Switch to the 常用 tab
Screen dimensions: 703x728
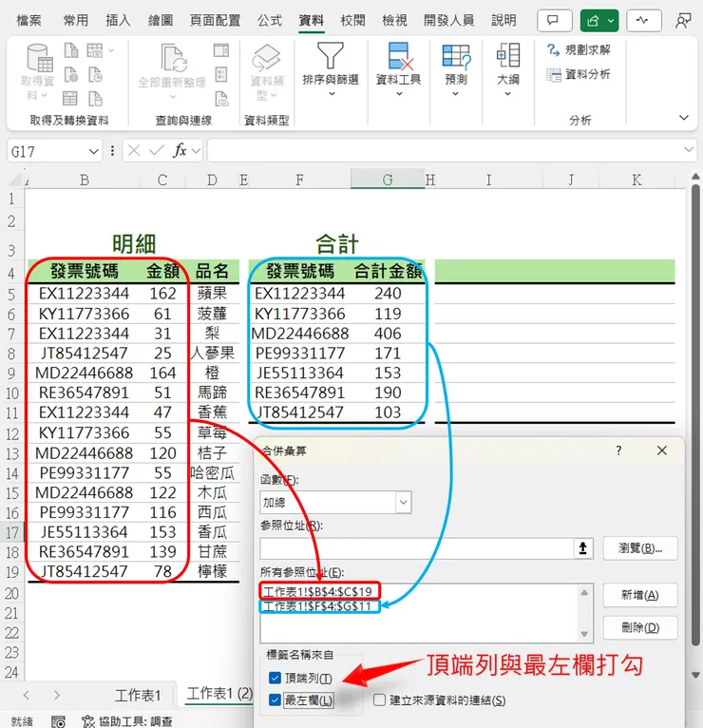point(76,20)
